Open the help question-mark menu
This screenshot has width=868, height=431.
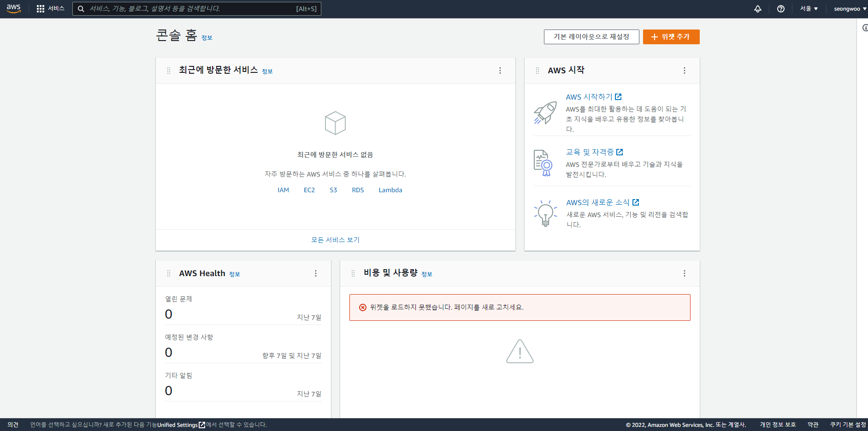[x=781, y=9]
